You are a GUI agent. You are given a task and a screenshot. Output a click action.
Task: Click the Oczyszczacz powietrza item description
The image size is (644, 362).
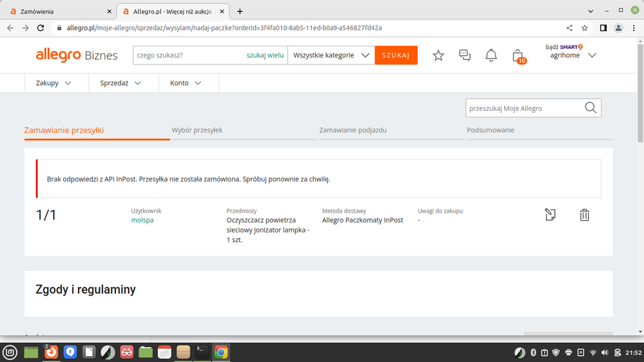[x=268, y=230]
